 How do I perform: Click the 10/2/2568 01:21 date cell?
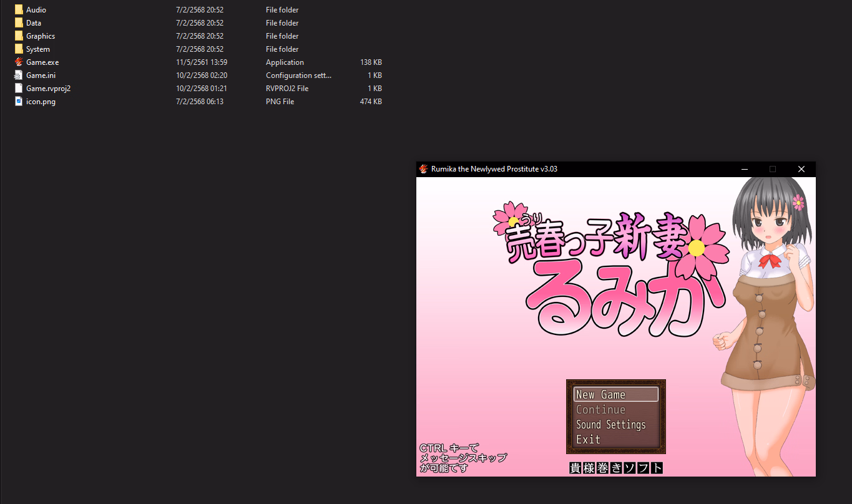(x=202, y=89)
